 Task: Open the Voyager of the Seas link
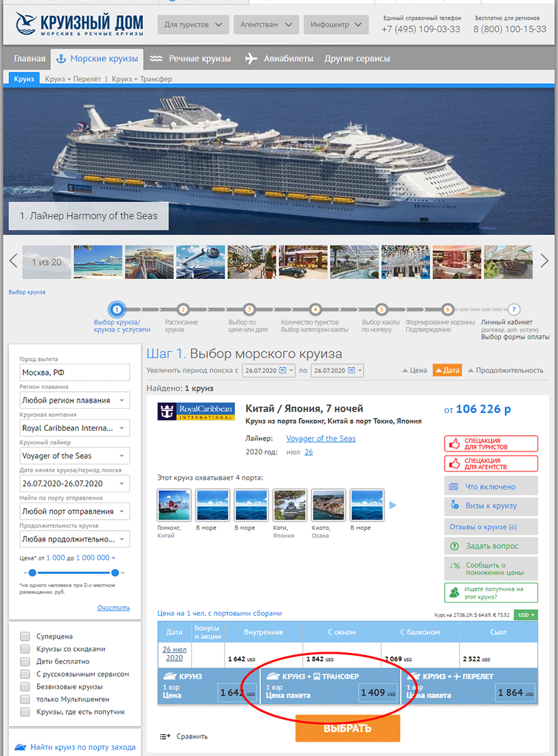pos(321,438)
